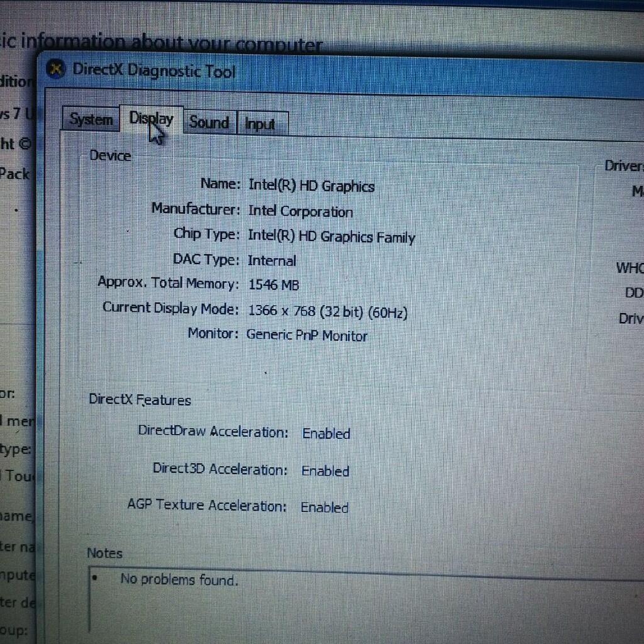Click the DirectX Features group label

pyautogui.click(x=140, y=399)
